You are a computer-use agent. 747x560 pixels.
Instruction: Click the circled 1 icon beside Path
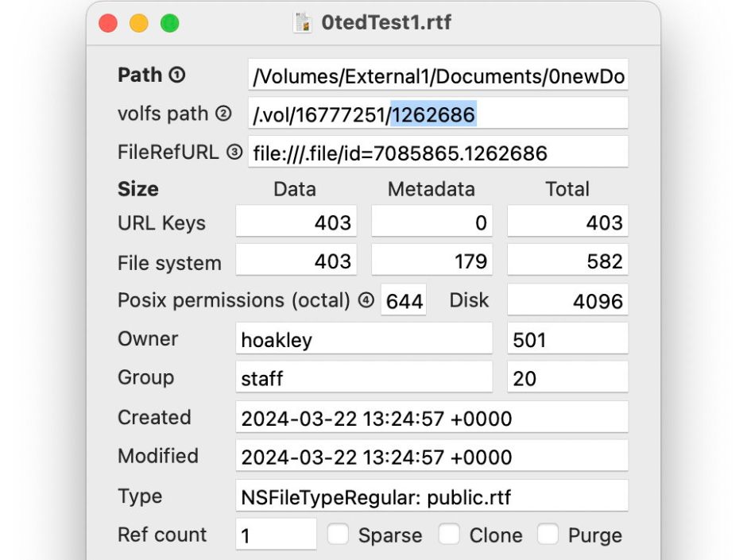click(x=177, y=75)
